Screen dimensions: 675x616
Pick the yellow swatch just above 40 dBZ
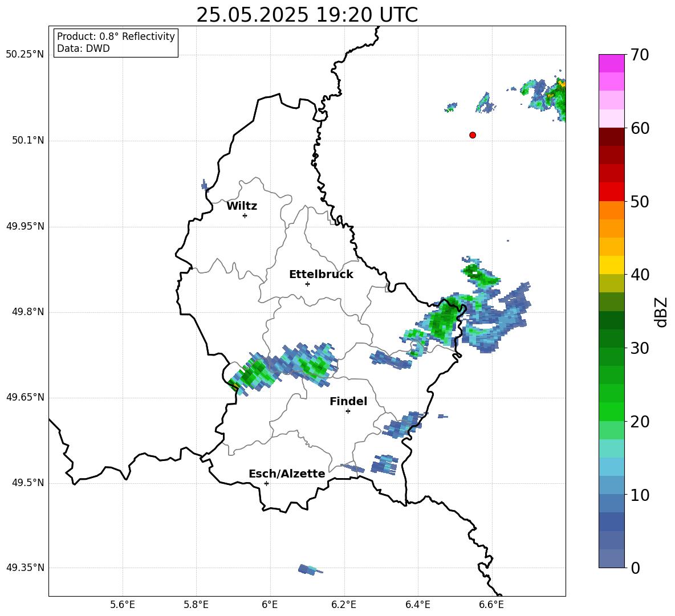tap(611, 264)
